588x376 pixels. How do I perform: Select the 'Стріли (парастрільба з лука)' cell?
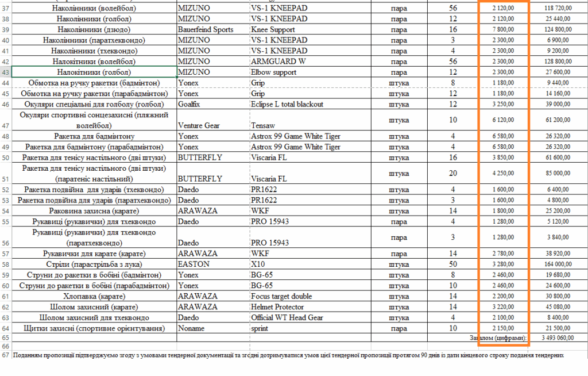[94, 264]
